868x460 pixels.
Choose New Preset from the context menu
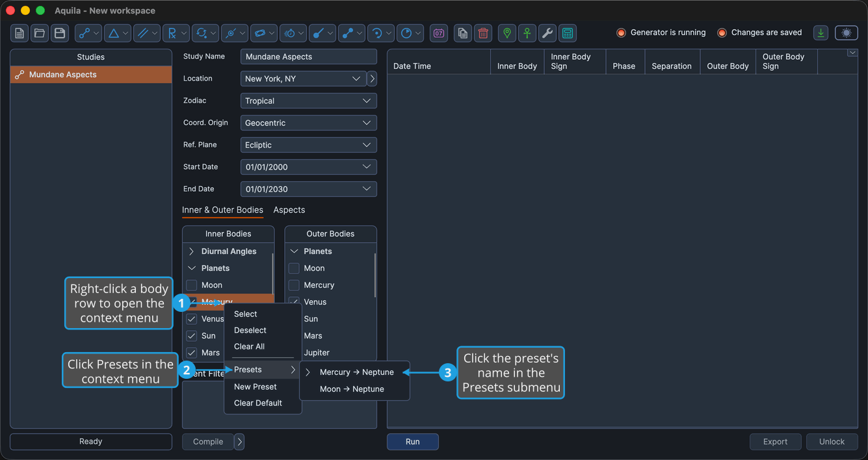[263, 387]
